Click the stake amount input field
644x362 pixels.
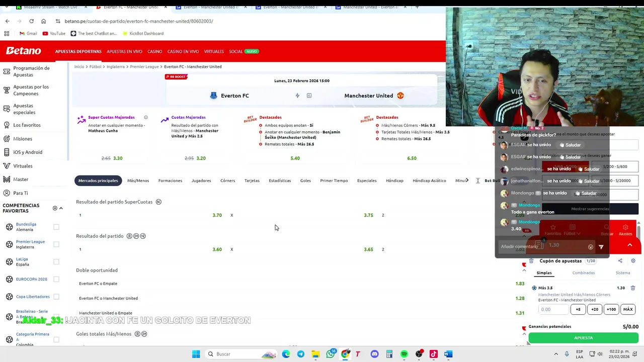tap(553, 309)
